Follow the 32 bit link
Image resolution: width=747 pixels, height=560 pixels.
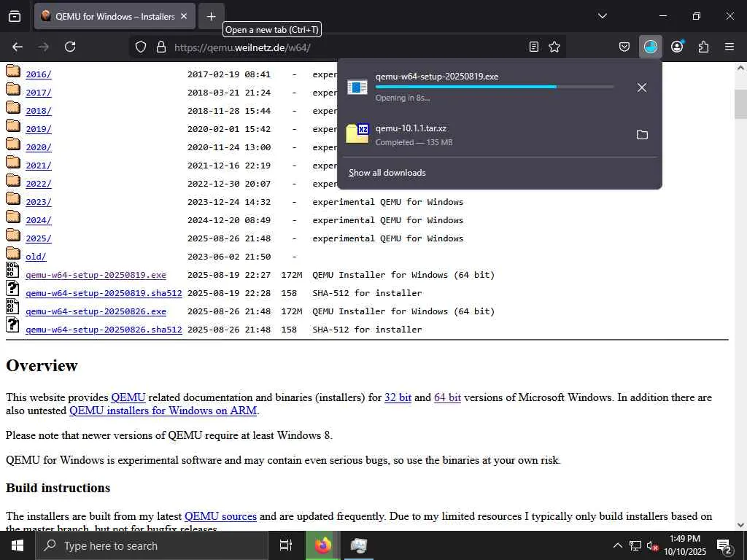(398, 397)
